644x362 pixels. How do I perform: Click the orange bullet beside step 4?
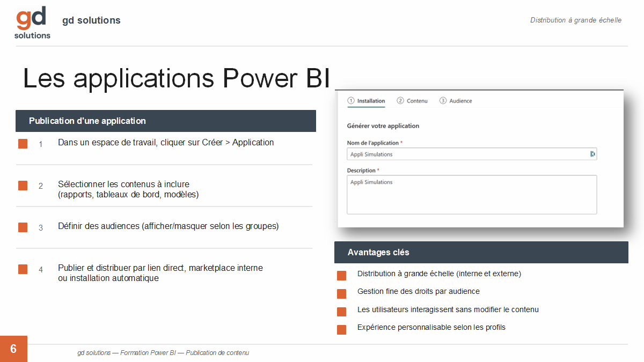pos(23,269)
